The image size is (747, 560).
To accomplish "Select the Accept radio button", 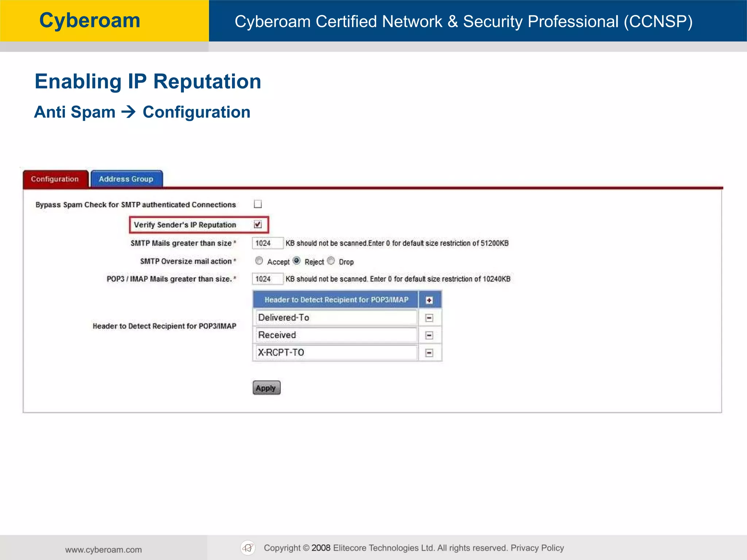I will click(259, 261).
